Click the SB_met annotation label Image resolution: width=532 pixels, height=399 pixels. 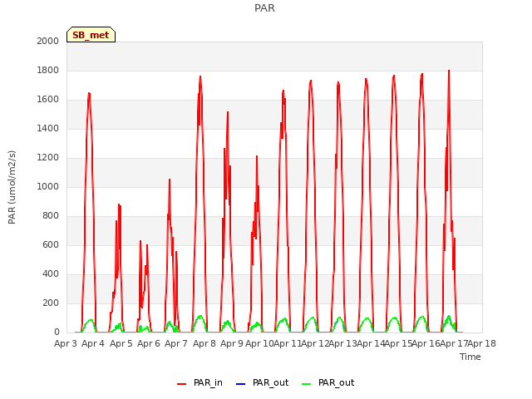click(91, 35)
